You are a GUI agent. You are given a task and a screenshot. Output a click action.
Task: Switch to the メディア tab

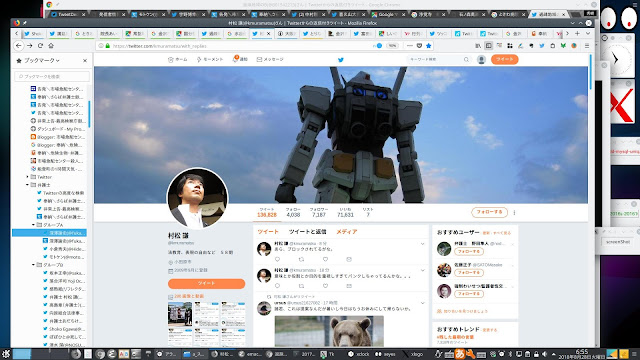pos(347,231)
